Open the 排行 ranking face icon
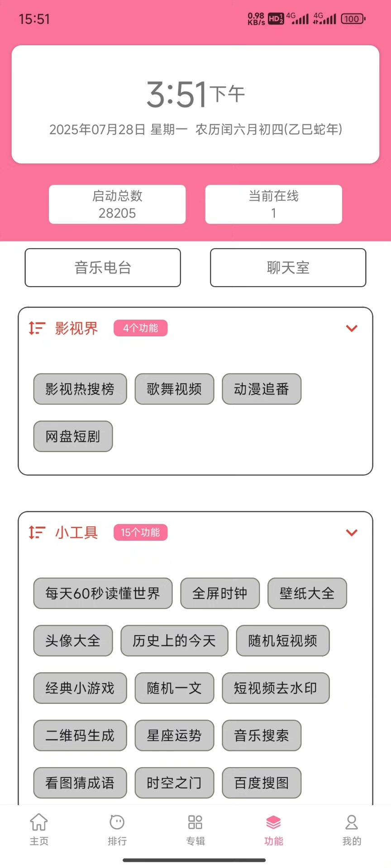This screenshot has width=391, height=868. [x=117, y=822]
